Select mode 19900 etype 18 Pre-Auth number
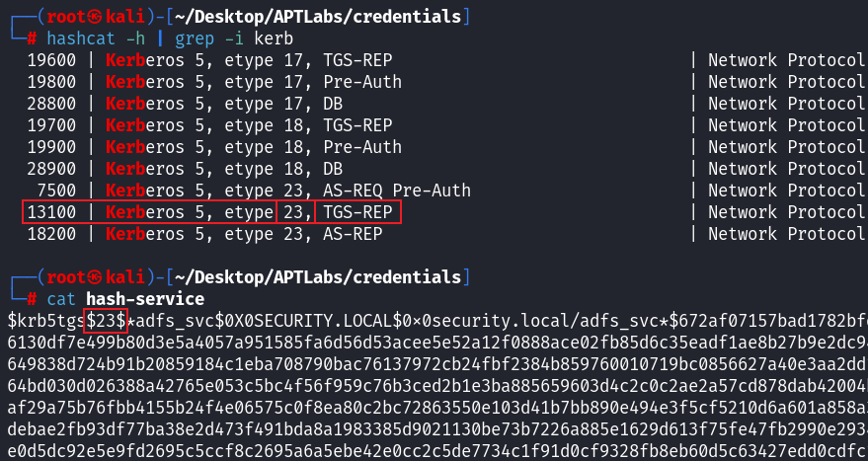868x461 pixels. [x=54, y=147]
